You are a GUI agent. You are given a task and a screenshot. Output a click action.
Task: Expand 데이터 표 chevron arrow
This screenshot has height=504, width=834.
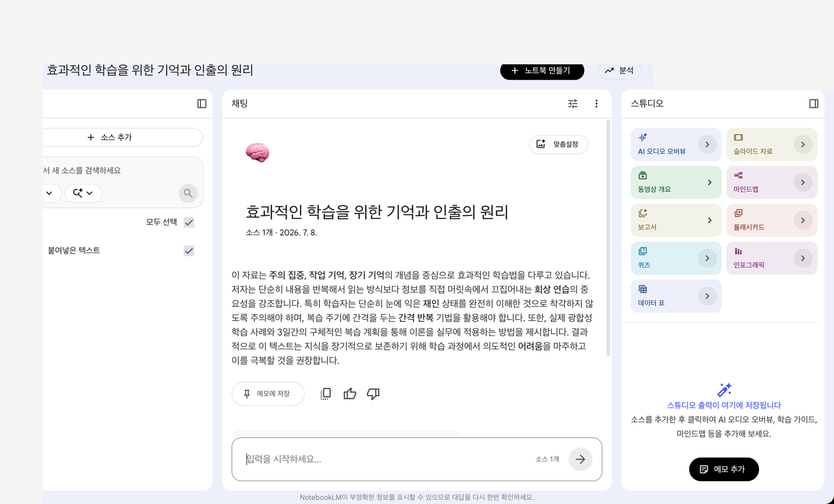707,296
